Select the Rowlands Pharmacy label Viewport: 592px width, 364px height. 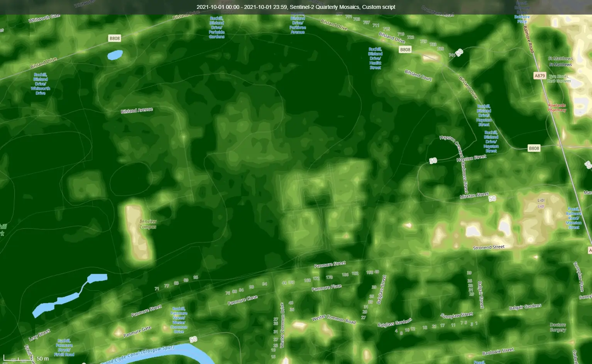[557, 106]
